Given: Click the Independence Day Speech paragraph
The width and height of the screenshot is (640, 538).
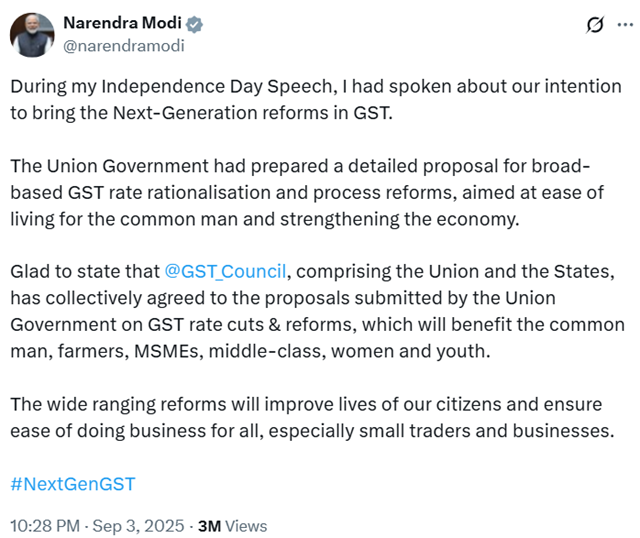Looking at the screenshot, I should tap(316, 100).
